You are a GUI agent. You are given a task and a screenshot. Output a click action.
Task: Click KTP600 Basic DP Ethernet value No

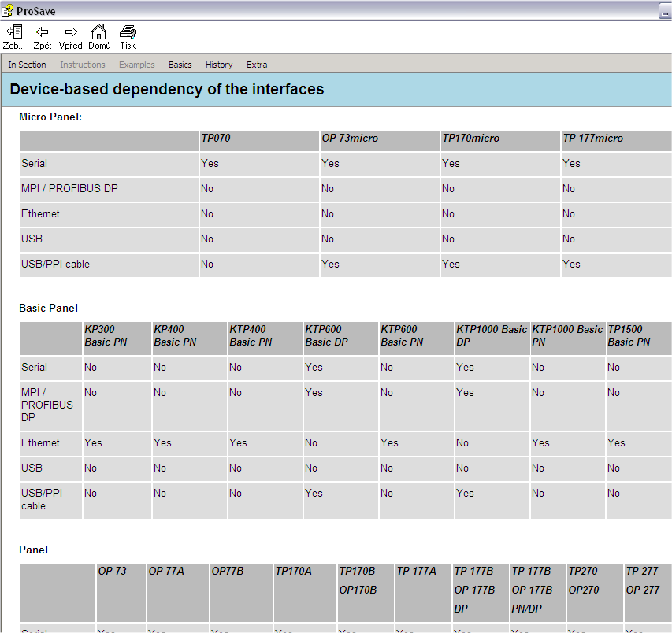coord(311,442)
